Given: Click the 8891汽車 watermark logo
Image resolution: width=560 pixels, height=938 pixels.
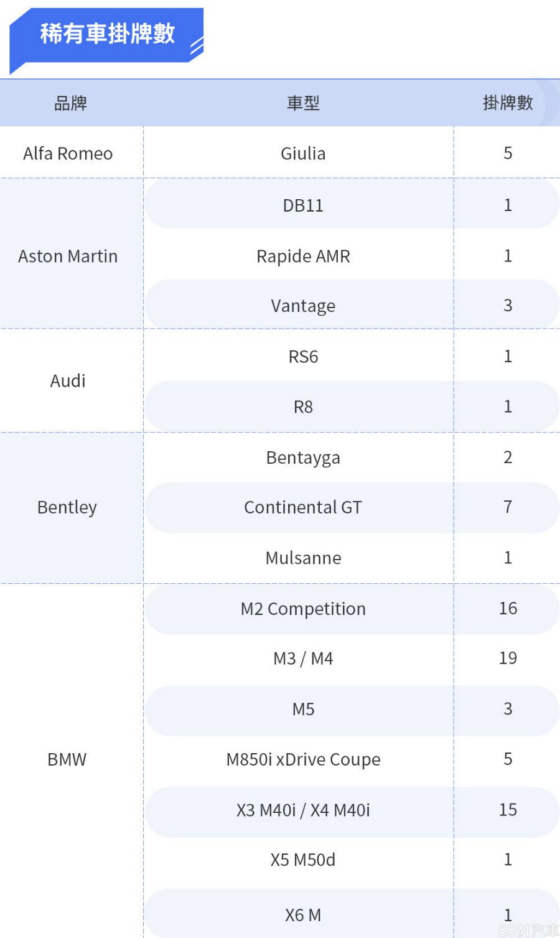Looking at the screenshot, I should (x=528, y=930).
